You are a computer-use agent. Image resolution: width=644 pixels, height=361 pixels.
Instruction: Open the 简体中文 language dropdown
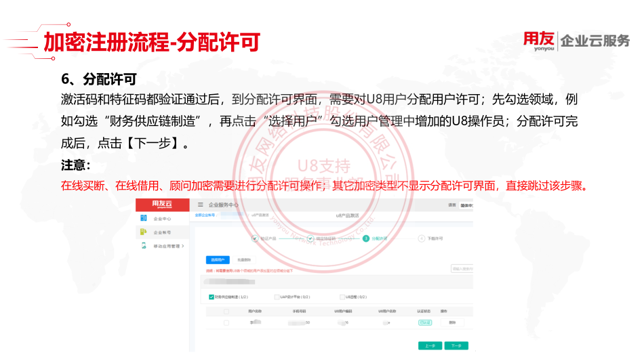coord(466,205)
